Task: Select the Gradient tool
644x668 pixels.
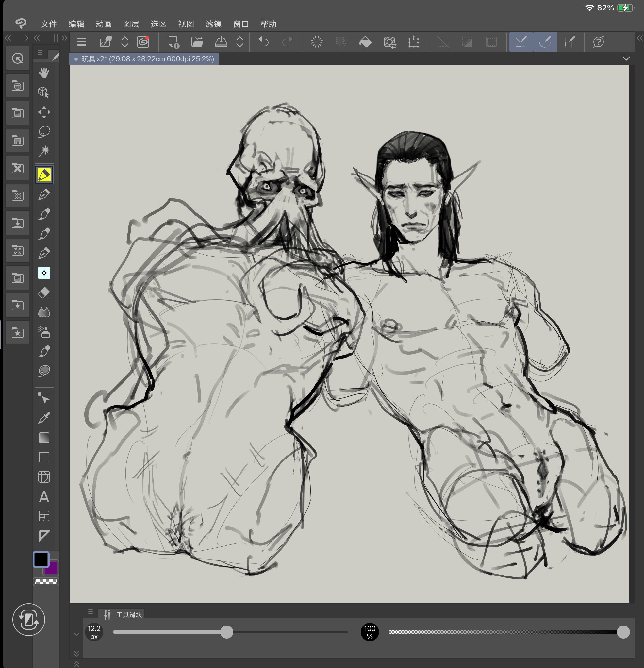Action: coord(44,438)
